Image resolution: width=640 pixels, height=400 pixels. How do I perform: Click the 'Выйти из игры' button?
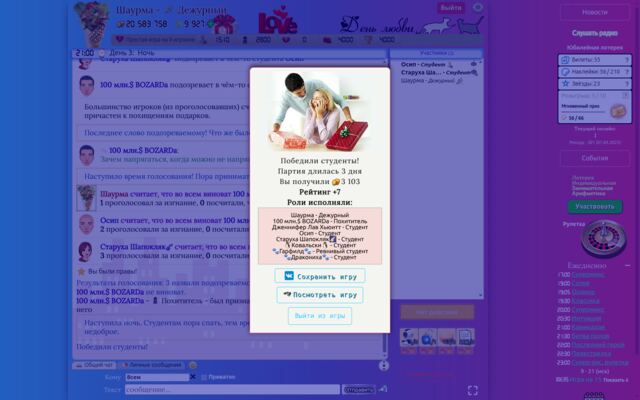point(320,316)
